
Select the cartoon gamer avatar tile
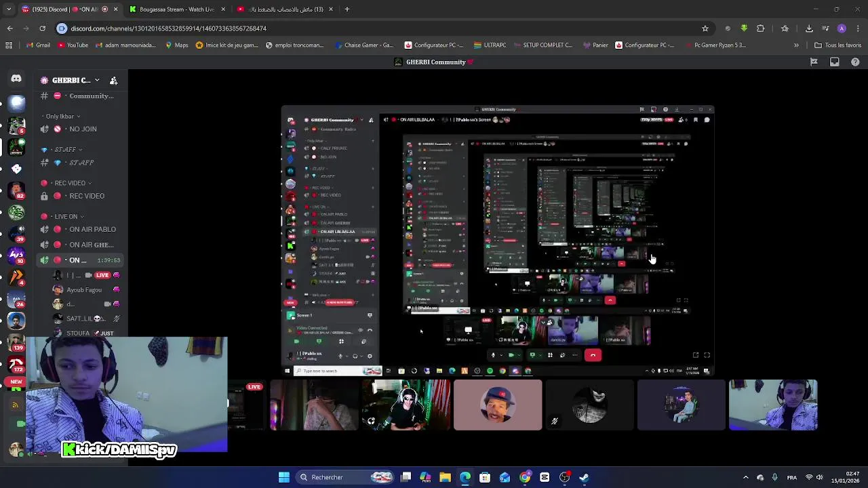[681, 405]
